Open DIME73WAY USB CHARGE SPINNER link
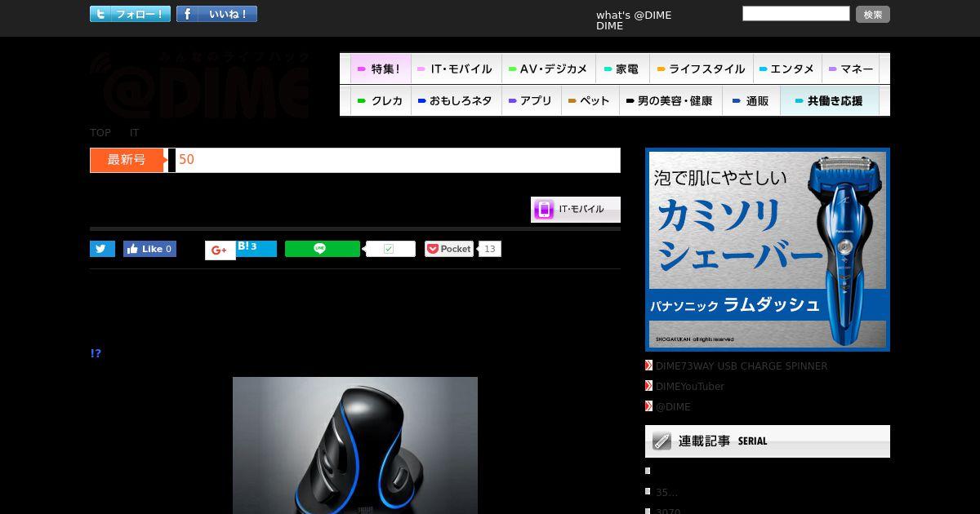Viewport: 980px width, 514px height. (742, 366)
